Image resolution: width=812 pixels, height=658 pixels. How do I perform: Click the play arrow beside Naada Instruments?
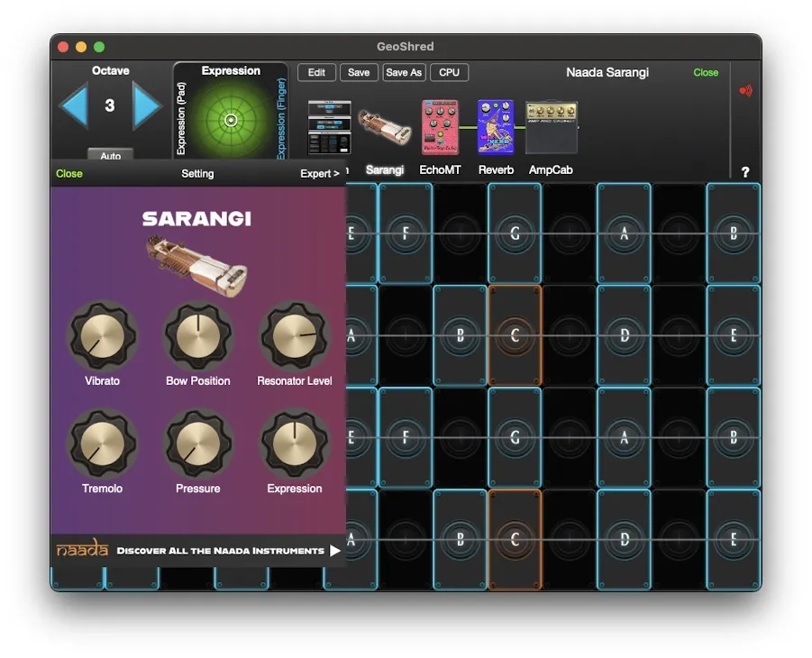335,550
